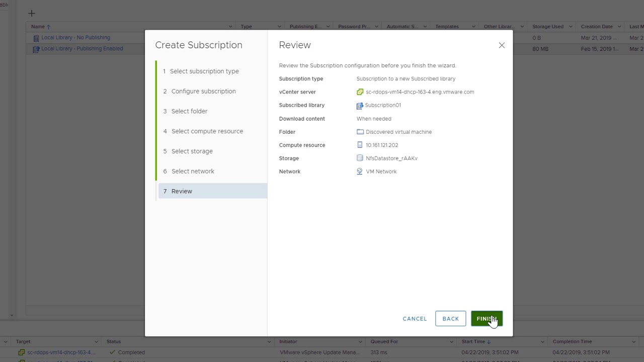Click the subscribed library icon beside Subscription01

point(360,105)
